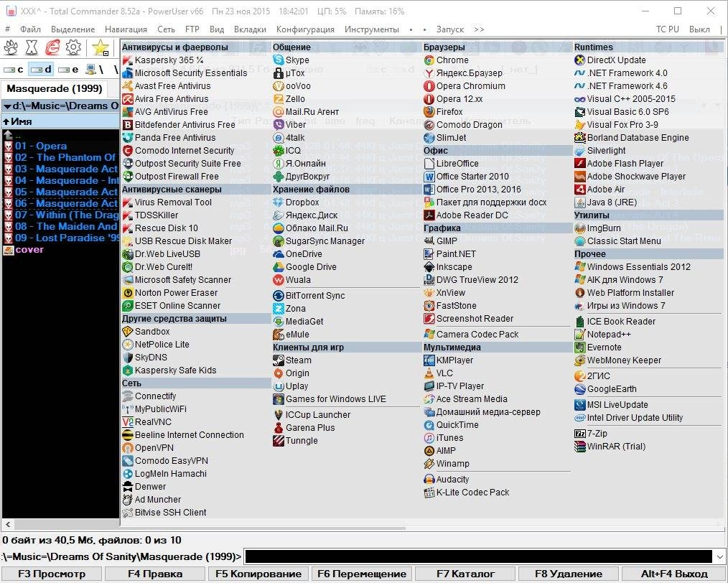The width and height of the screenshot is (728, 583).
Task: Open the Инструменты menu
Action: coord(371,29)
